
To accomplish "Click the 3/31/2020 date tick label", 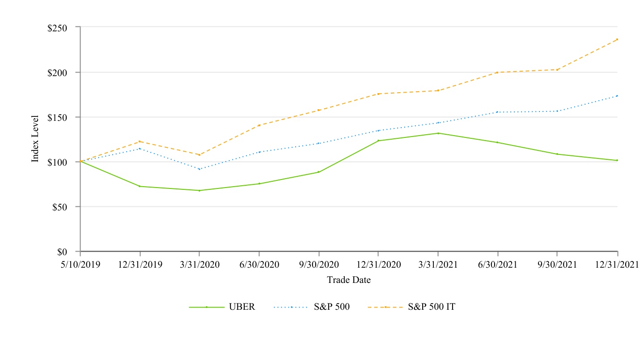I will (x=199, y=265).
